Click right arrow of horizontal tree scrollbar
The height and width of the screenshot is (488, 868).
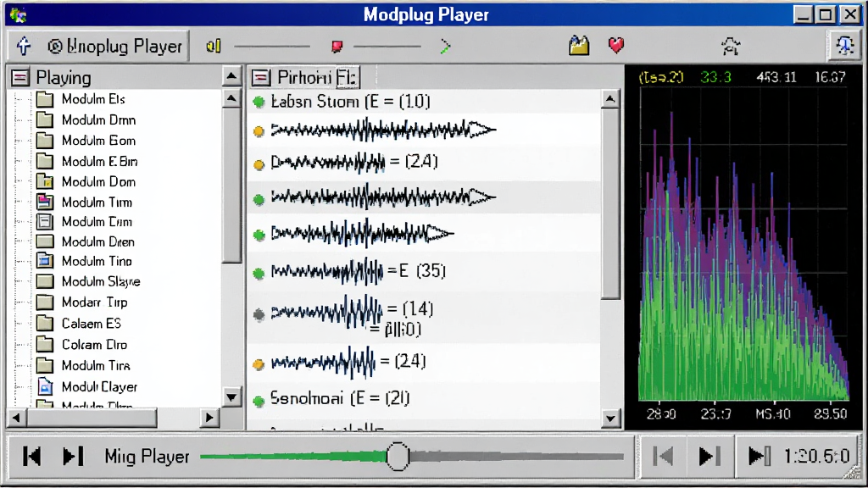[x=210, y=418]
